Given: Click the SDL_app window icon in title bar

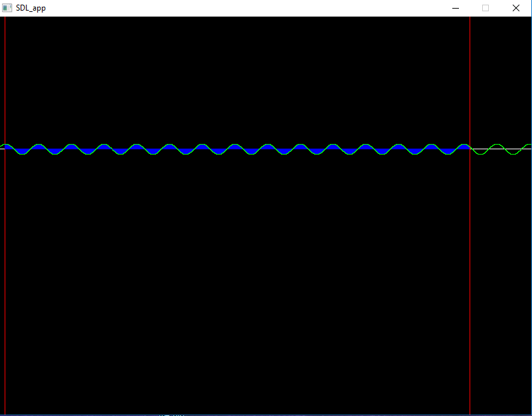Looking at the screenshot, I should point(7,8).
